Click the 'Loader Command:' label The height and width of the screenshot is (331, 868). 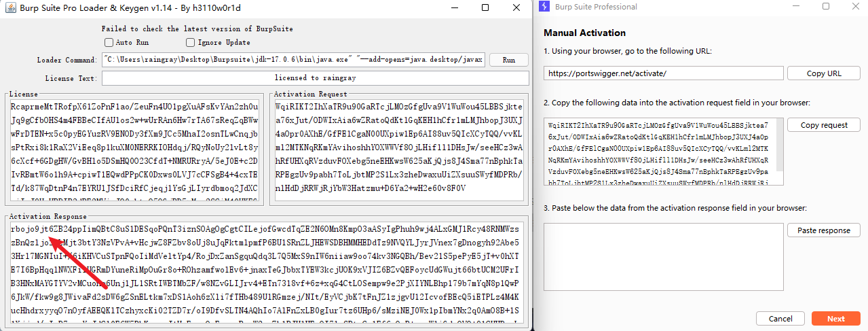click(x=67, y=60)
